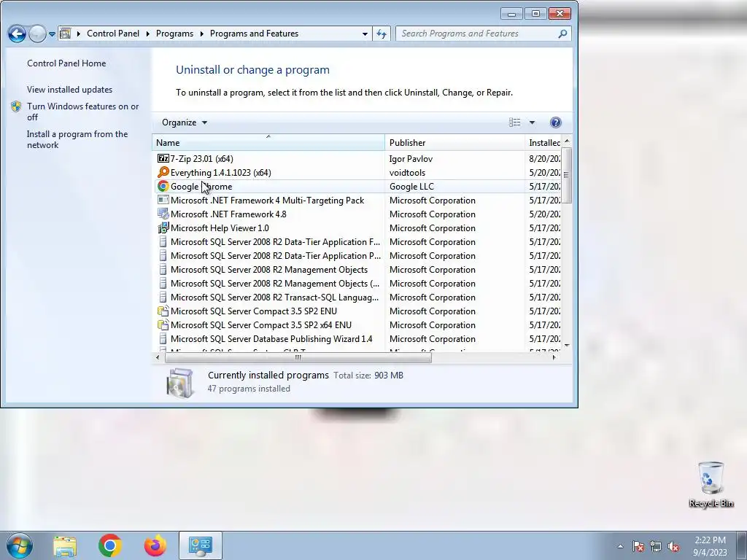
Task: Launch Firefox from the taskbar
Action: point(155,545)
